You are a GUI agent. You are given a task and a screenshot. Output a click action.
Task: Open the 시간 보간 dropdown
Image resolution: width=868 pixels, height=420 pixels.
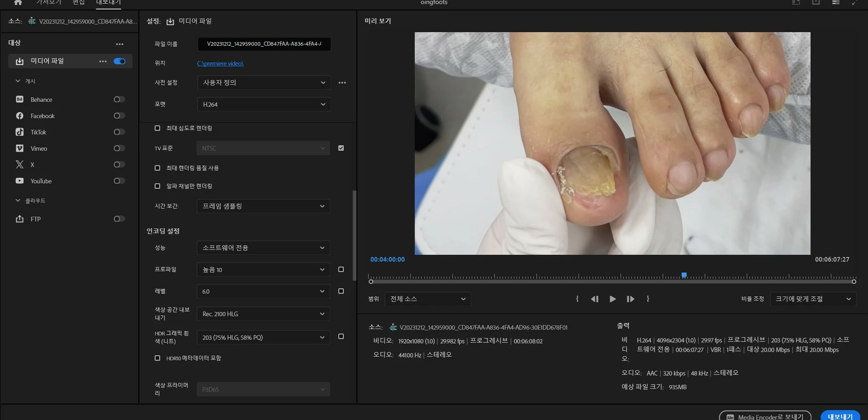(x=263, y=206)
